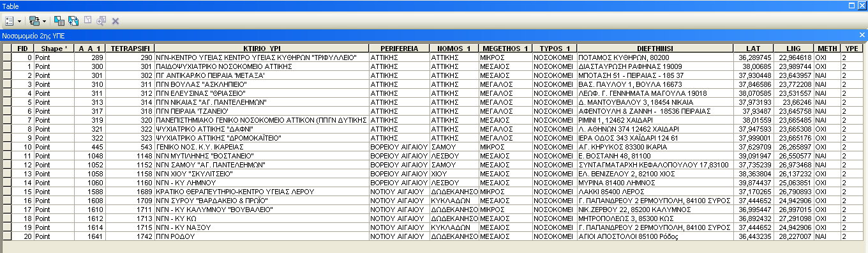Click cell 'ΝΓΝ - ΚΥ ΝΑΞΟΥ'
The image size is (868, 253).
pyautogui.click(x=262, y=227)
